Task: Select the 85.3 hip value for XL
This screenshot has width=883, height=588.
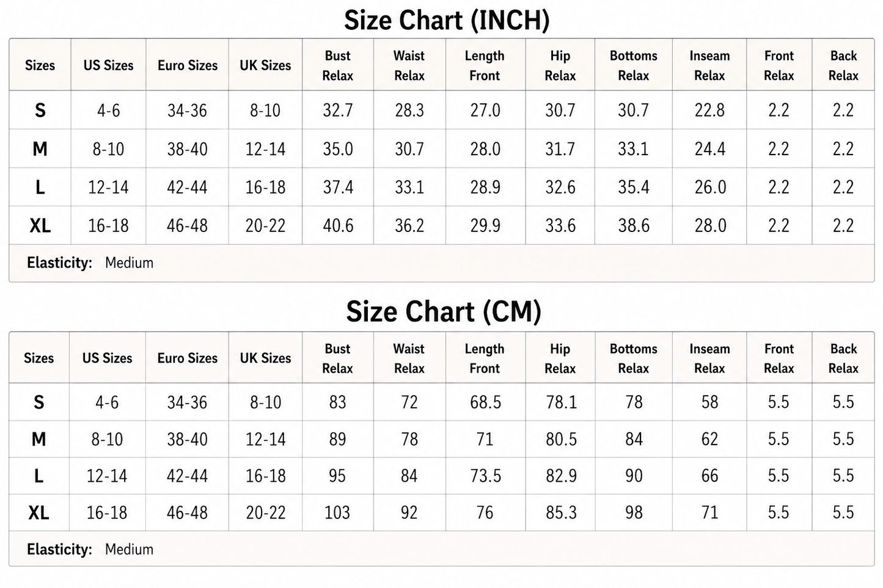Action: (561, 513)
